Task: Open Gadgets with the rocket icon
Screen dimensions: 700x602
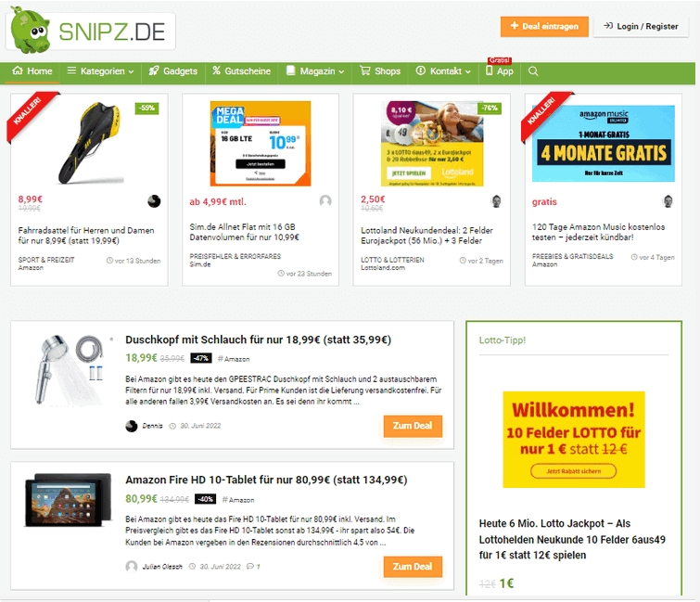Action: coord(172,71)
